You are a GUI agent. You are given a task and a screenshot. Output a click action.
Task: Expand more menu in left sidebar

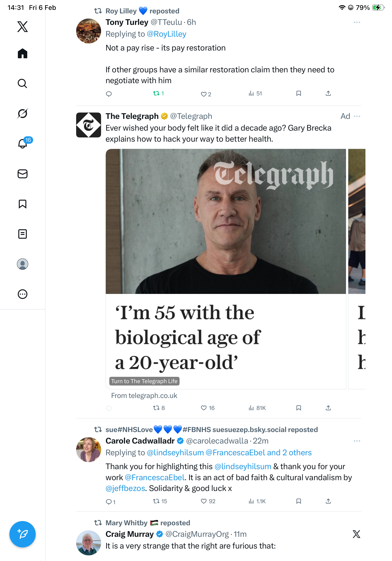(23, 294)
